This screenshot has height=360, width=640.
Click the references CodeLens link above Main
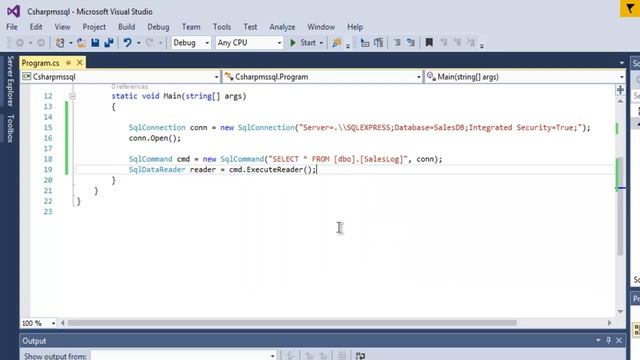click(129, 87)
